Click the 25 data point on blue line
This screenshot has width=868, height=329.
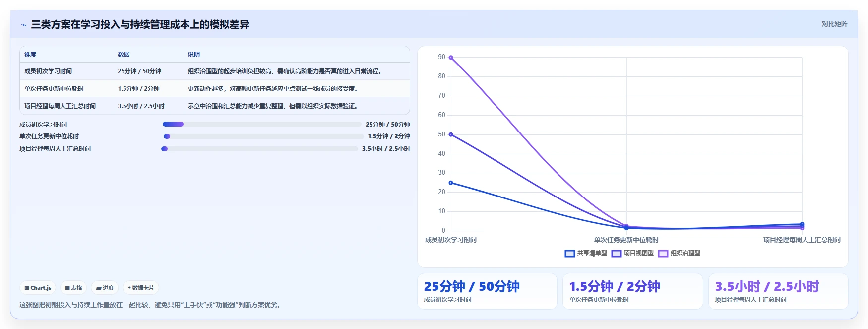click(451, 183)
